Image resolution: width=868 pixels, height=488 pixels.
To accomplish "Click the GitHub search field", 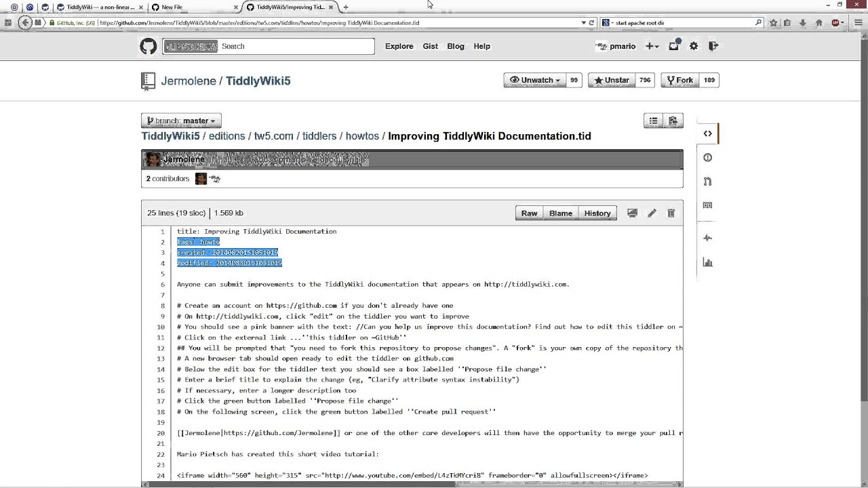I will pos(296,46).
